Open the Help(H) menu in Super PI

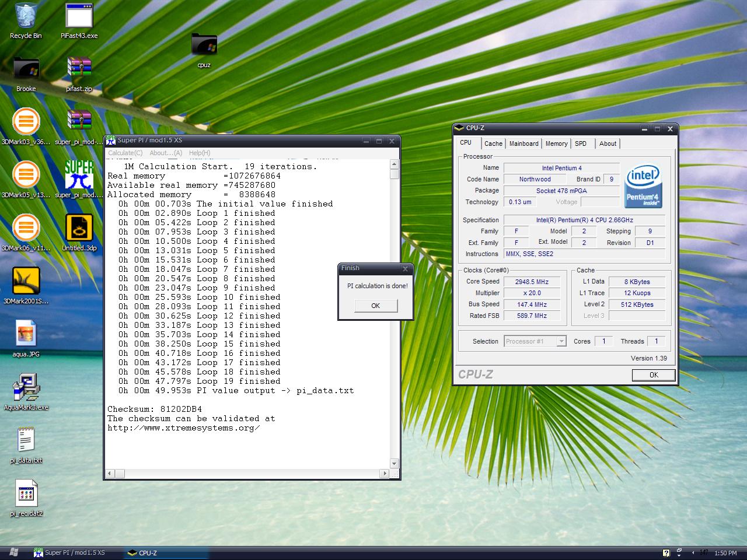200,153
